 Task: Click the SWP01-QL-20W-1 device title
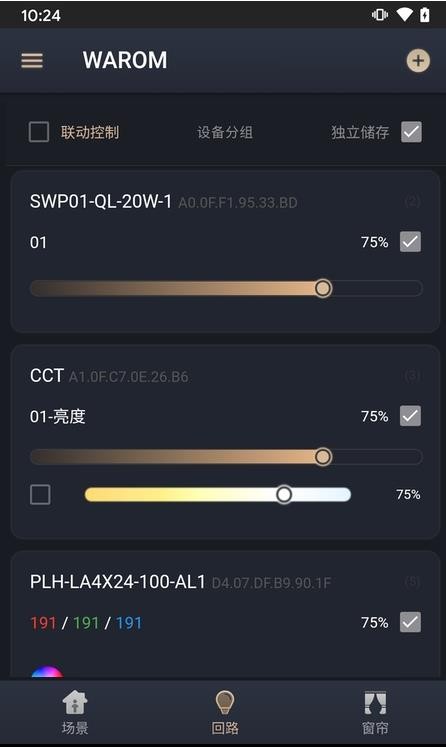coord(101,202)
